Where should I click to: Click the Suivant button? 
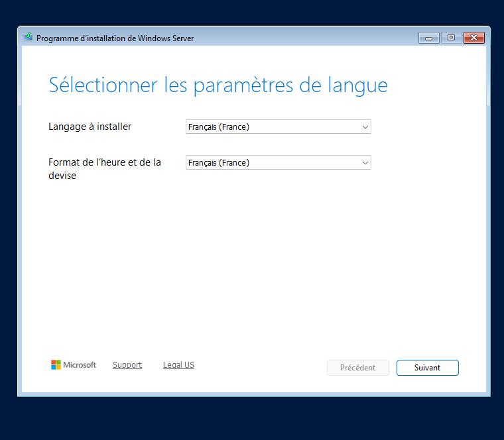click(x=428, y=368)
